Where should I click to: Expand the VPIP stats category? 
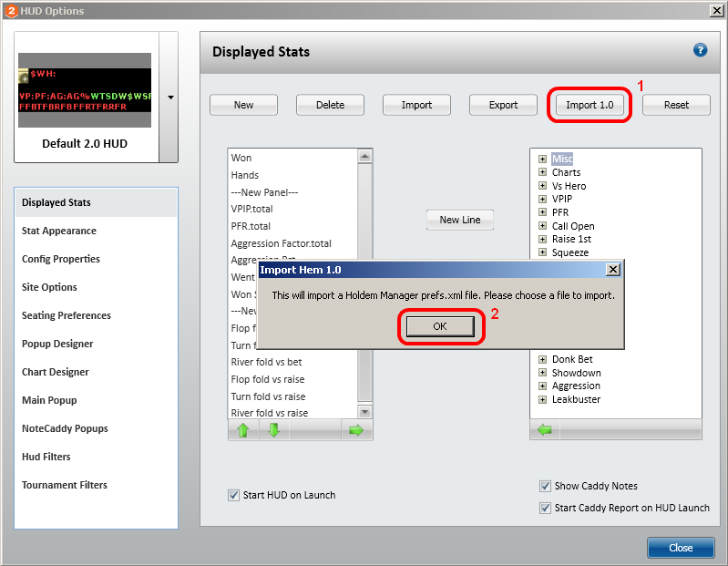542,200
